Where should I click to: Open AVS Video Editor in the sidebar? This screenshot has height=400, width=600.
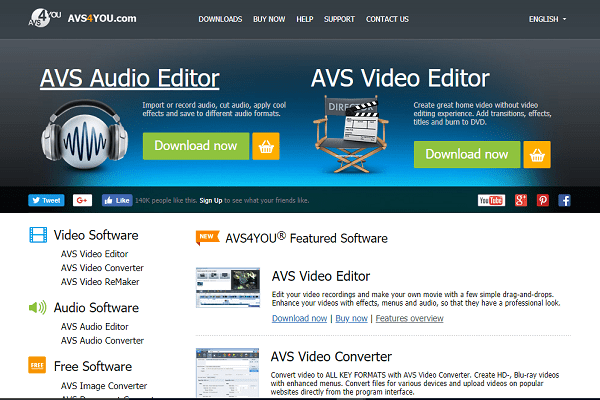click(95, 254)
